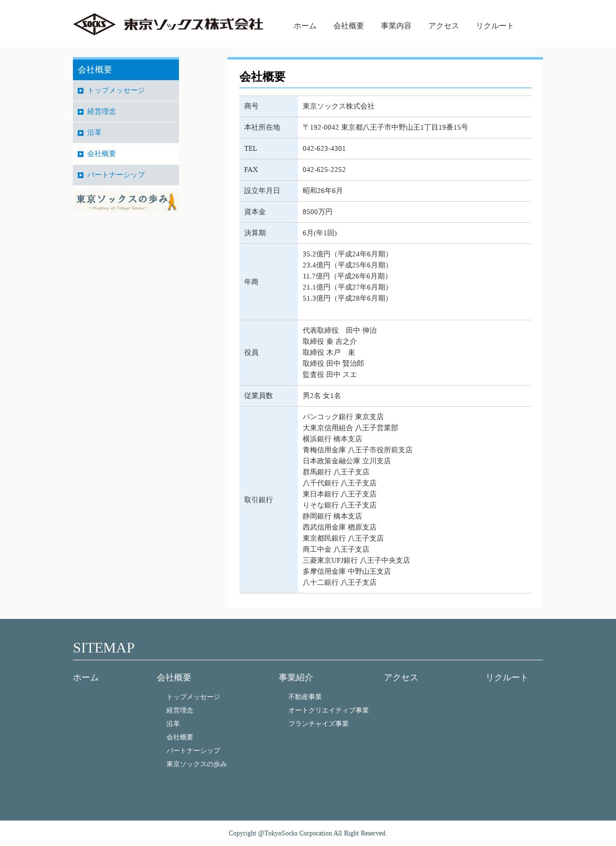This screenshot has height=846, width=616.
Task: Open フランチャイズ事業 in the sitemap
Action: [319, 724]
